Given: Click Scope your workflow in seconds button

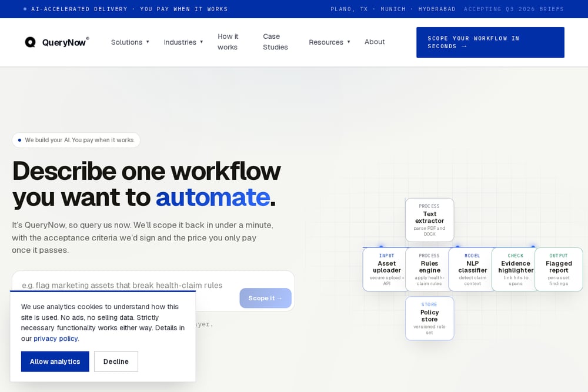Looking at the screenshot, I should [490, 42].
